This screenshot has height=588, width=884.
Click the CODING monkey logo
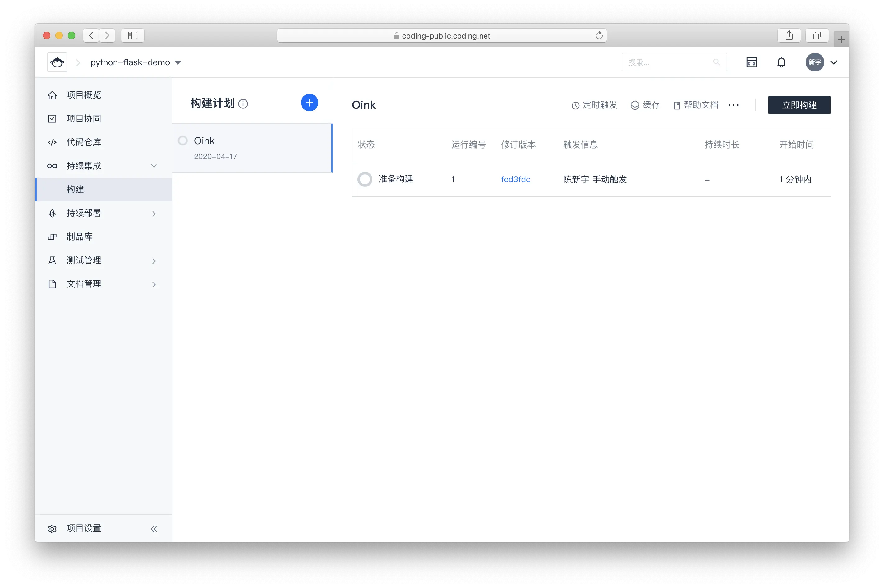click(57, 62)
